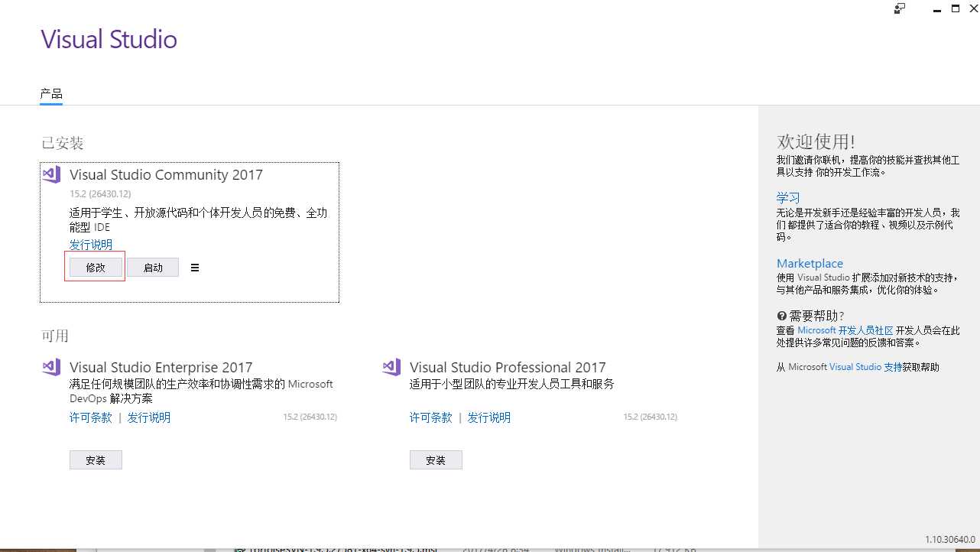Open the 学习 link in welcome panel
The width and height of the screenshot is (980, 552).
[788, 198]
